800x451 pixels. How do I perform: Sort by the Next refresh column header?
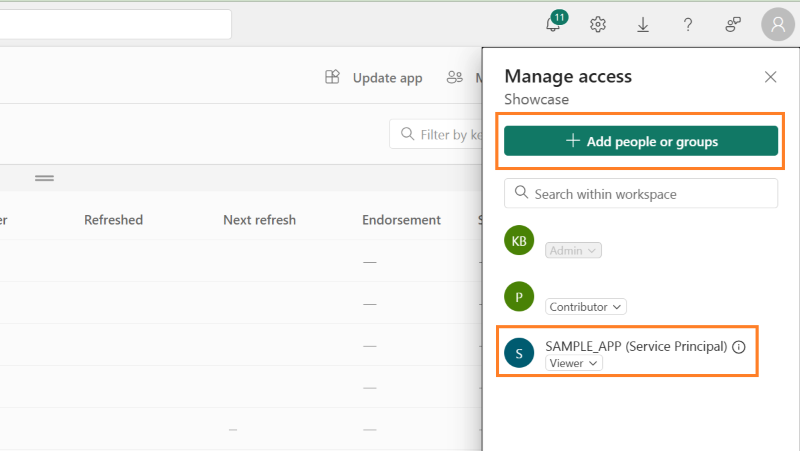(259, 220)
